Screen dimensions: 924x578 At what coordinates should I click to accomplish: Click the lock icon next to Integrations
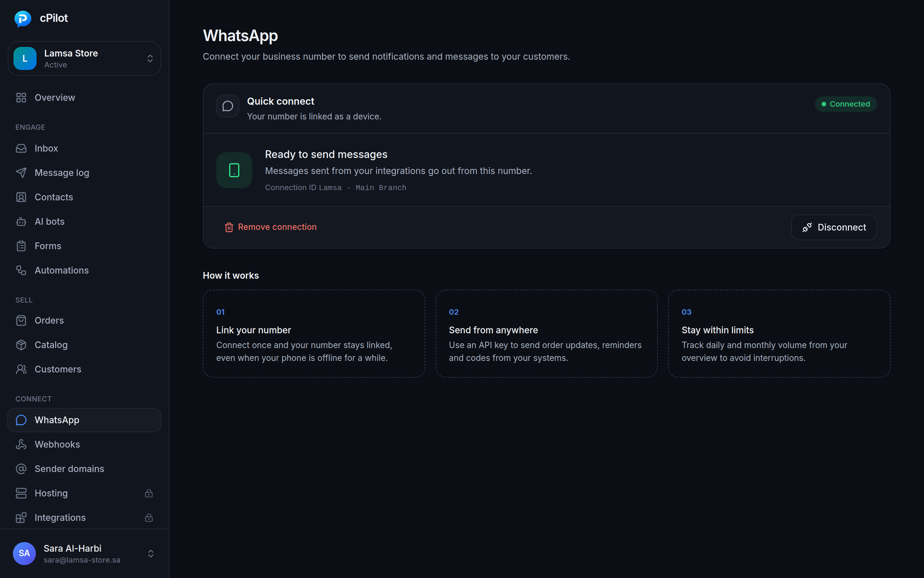coord(149,518)
